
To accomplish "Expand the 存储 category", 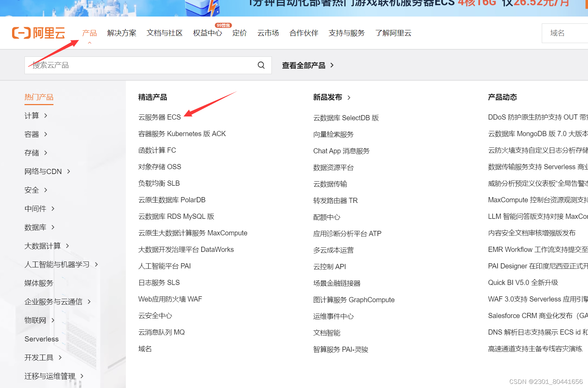I will click(36, 153).
